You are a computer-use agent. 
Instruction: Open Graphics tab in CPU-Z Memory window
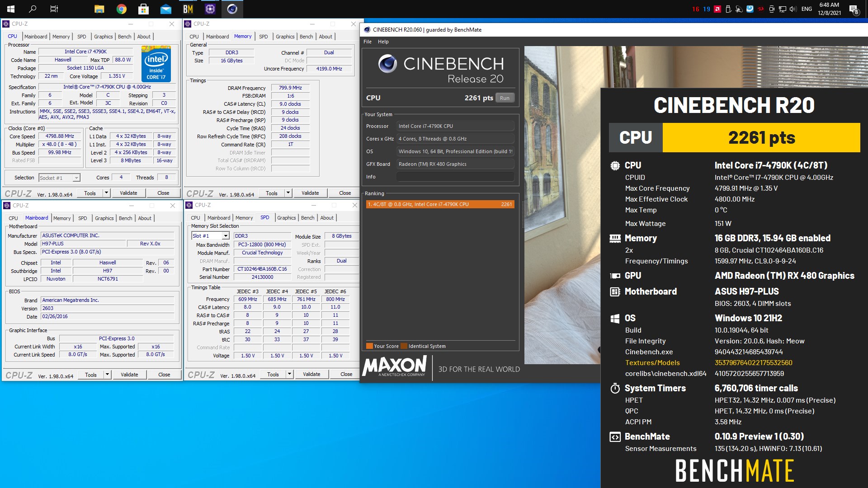(x=285, y=37)
